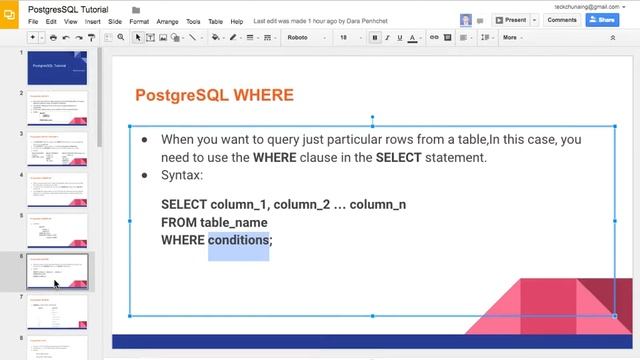Open the View menu
The width and height of the screenshot is (640, 360).
click(x=71, y=22)
